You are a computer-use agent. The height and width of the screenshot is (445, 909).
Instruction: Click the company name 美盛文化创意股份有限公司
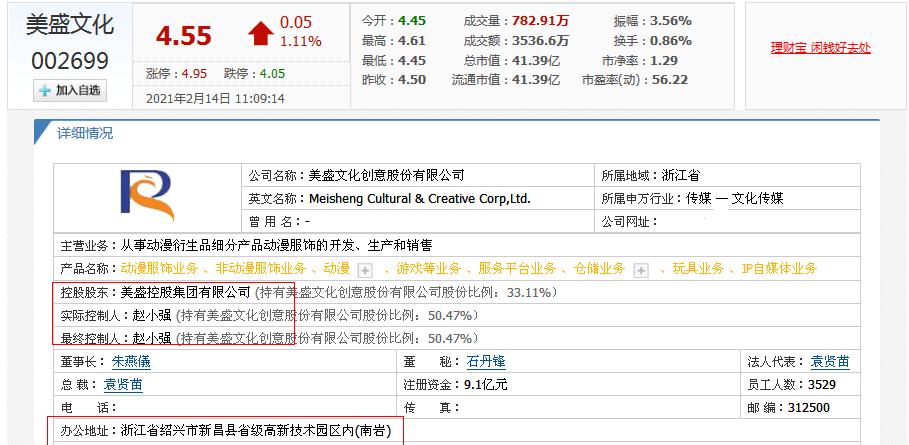point(387,175)
